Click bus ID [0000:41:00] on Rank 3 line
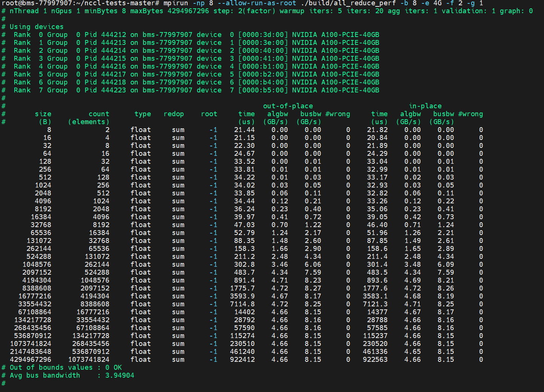The height and width of the screenshot is (392, 544). click(x=263, y=58)
